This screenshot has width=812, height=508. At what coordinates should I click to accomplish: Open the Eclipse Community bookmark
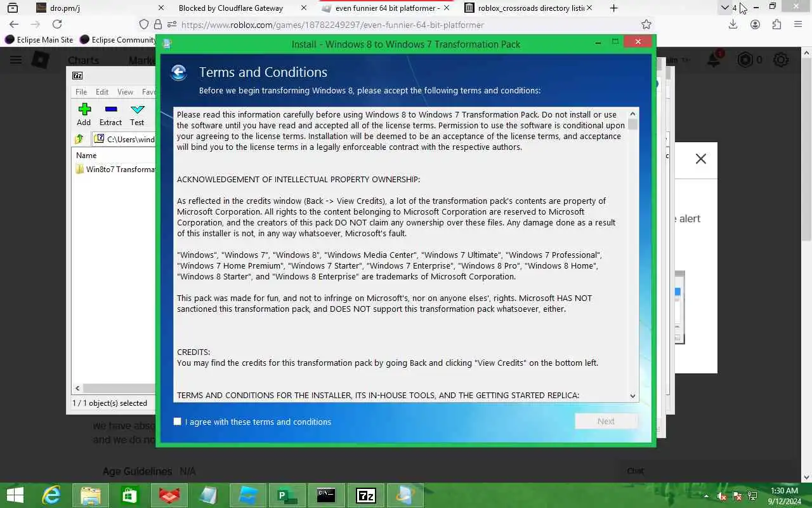point(118,39)
